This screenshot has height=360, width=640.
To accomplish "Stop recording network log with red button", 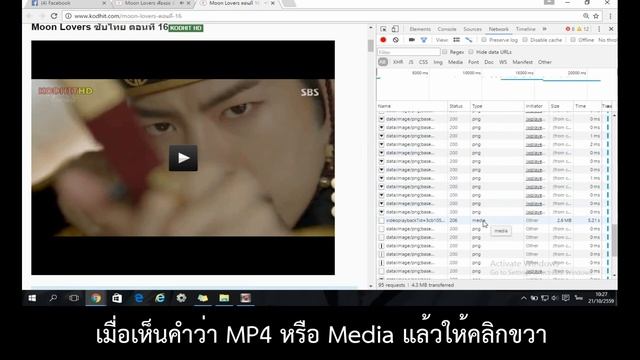I will coord(383,40).
